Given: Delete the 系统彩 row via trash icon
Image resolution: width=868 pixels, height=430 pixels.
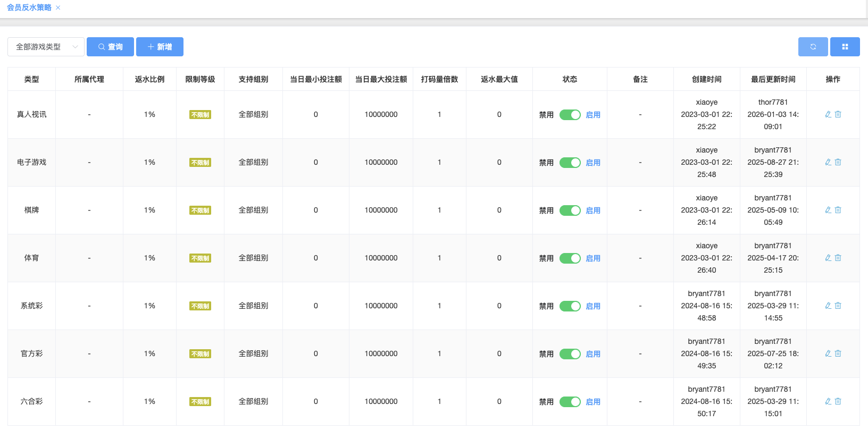Looking at the screenshot, I should tap(838, 306).
